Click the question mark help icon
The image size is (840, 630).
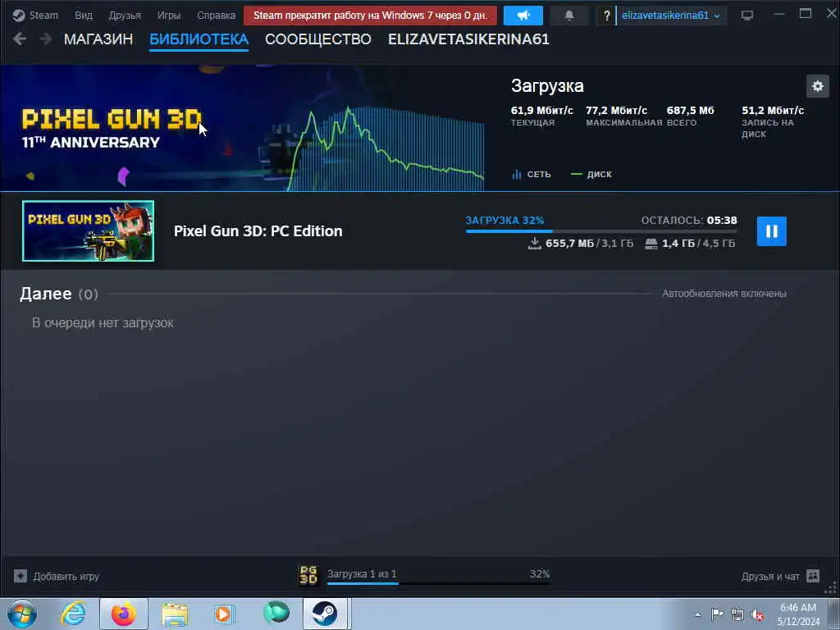(606, 16)
